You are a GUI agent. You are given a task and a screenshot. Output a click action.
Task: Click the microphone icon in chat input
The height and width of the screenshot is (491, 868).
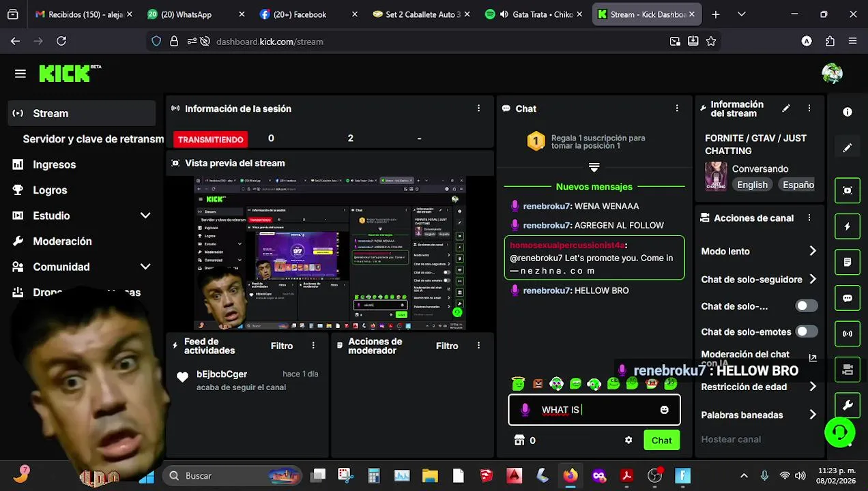click(x=525, y=410)
